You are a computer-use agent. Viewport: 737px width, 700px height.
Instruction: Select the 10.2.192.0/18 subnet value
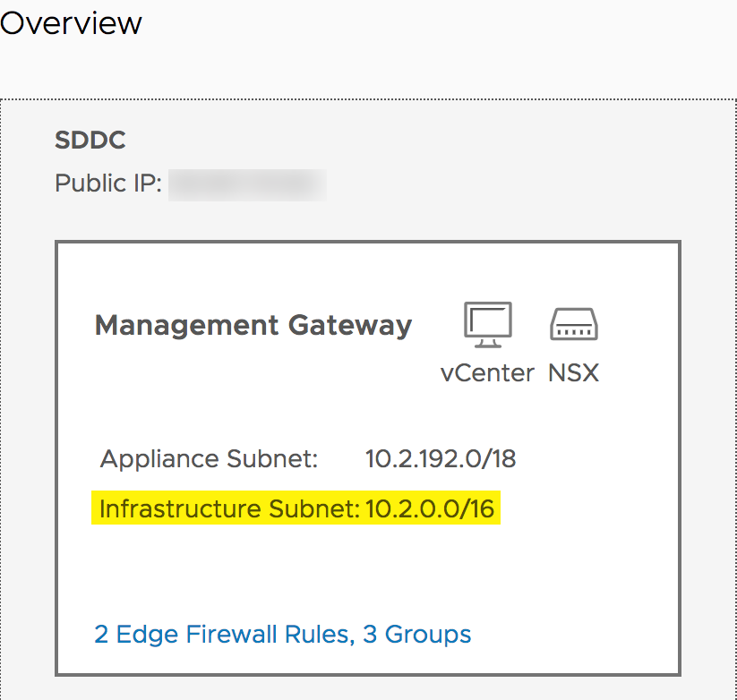[x=441, y=459]
